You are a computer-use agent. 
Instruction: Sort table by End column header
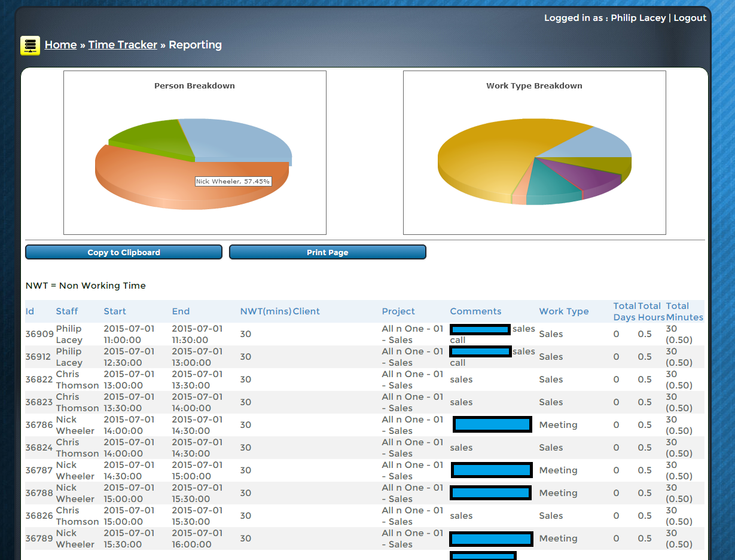[x=181, y=311]
